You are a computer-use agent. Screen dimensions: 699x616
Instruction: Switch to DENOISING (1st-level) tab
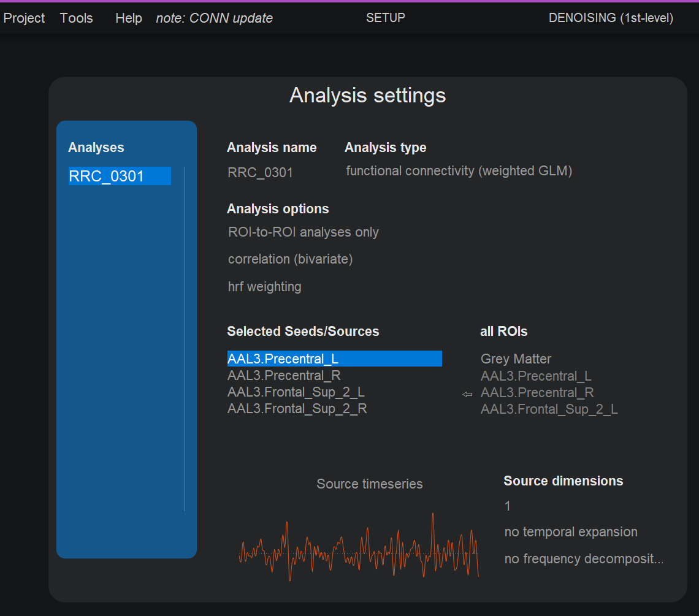(x=611, y=18)
